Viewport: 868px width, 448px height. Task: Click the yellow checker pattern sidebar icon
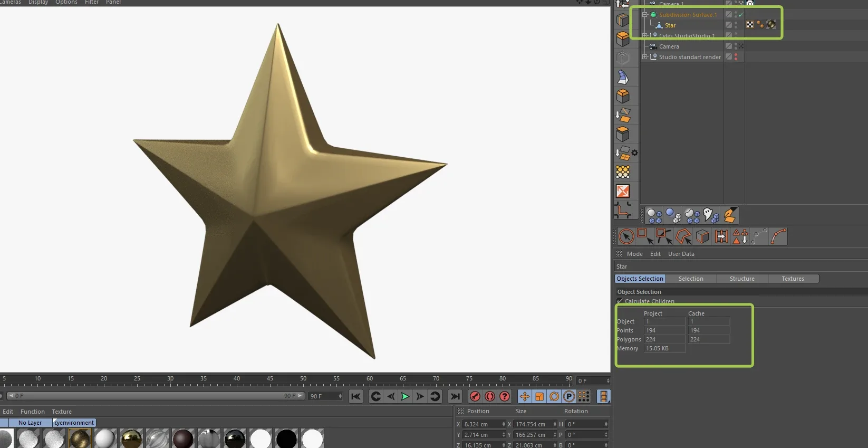point(623,172)
